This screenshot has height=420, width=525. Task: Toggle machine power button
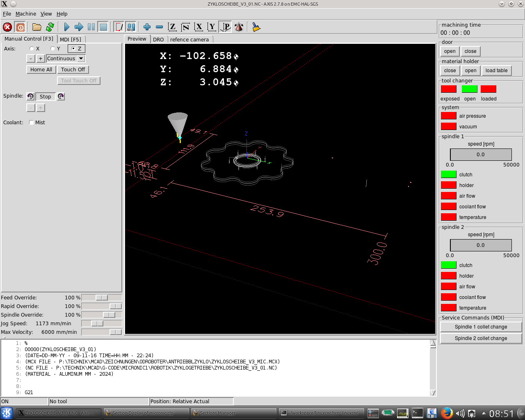point(21,27)
